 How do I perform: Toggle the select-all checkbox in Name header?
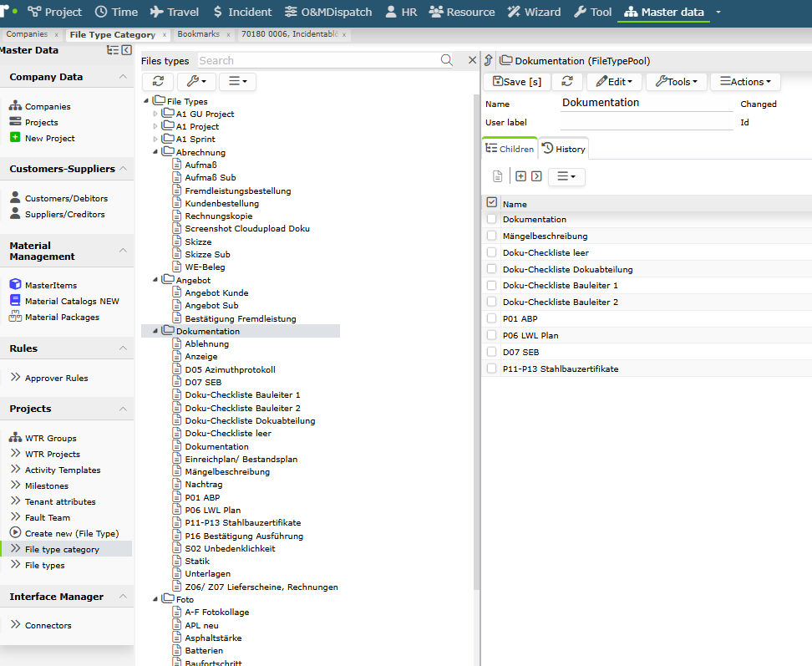[x=492, y=202]
